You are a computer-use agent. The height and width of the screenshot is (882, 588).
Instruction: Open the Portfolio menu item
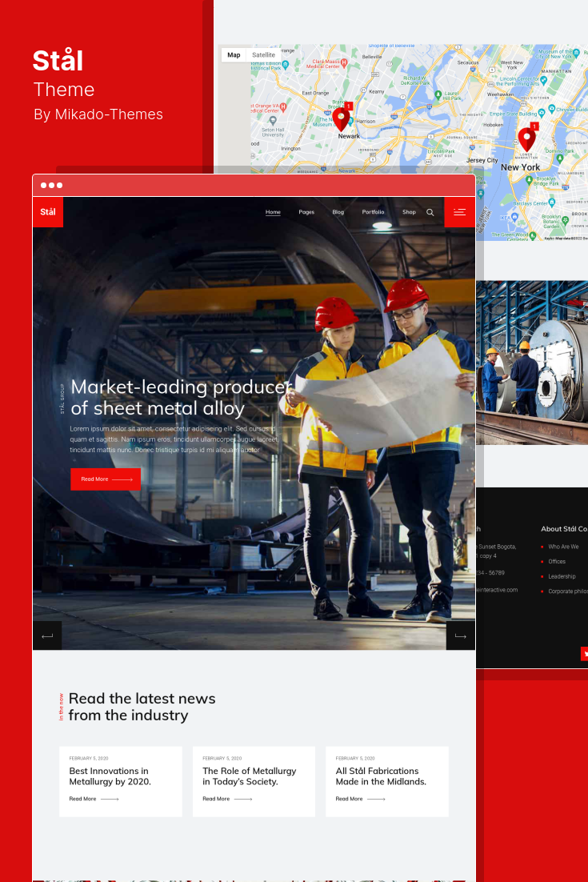[x=374, y=212]
